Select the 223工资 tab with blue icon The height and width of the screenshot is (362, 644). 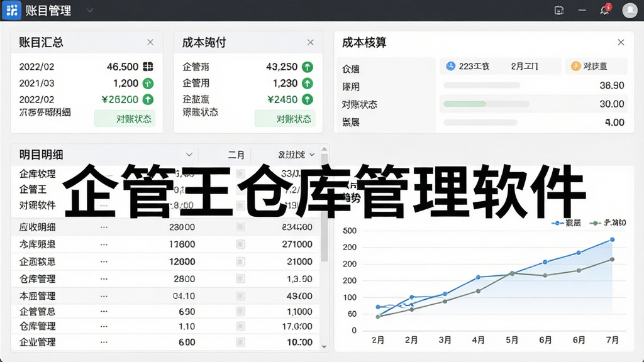[x=468, y=66]
